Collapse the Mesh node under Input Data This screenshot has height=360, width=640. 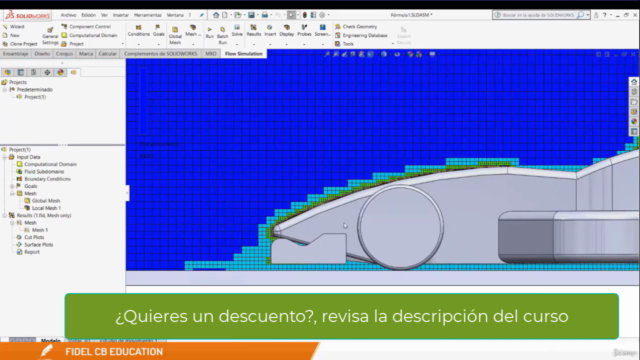pos(12,193)
